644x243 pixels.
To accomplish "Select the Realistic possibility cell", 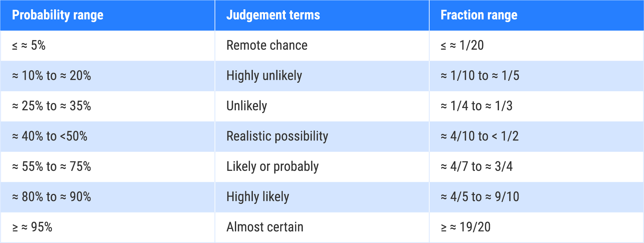I will [x=322, y=137].
